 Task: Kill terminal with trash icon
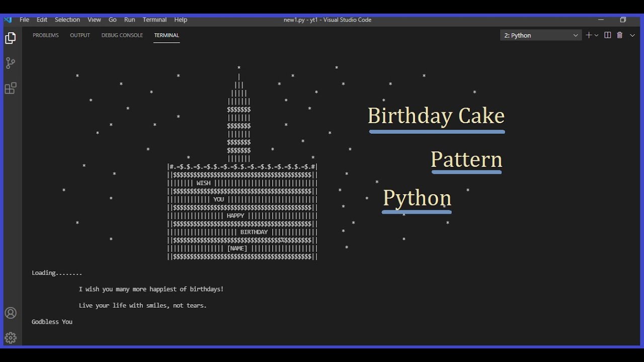[x=620, y=35]
